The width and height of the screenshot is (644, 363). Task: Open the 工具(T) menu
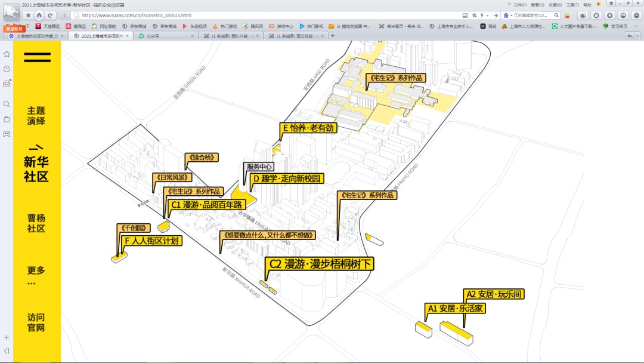point(572,5)
